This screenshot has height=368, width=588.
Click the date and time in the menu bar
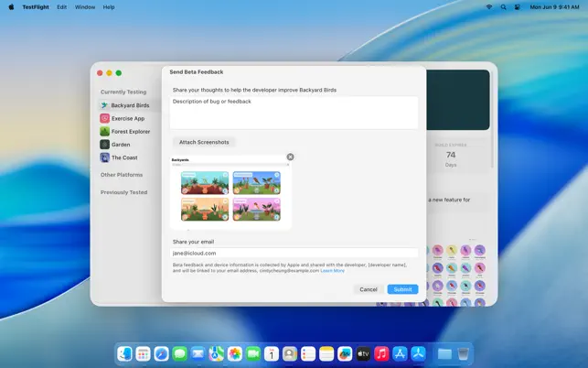pyautogui.click(x=555, y=6)
